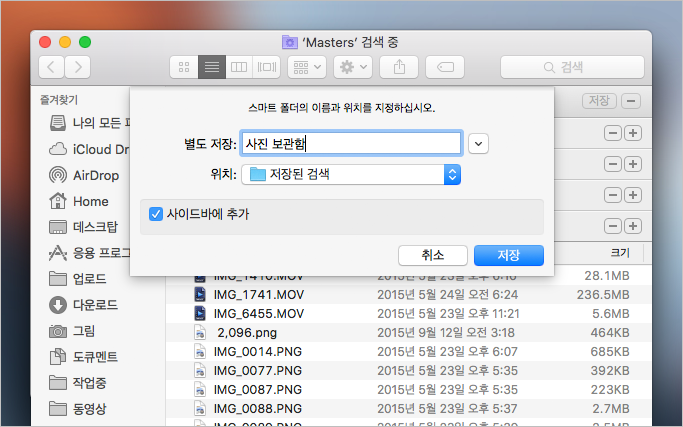Click the greyed 저장 button in search bar

coord(599,101)
